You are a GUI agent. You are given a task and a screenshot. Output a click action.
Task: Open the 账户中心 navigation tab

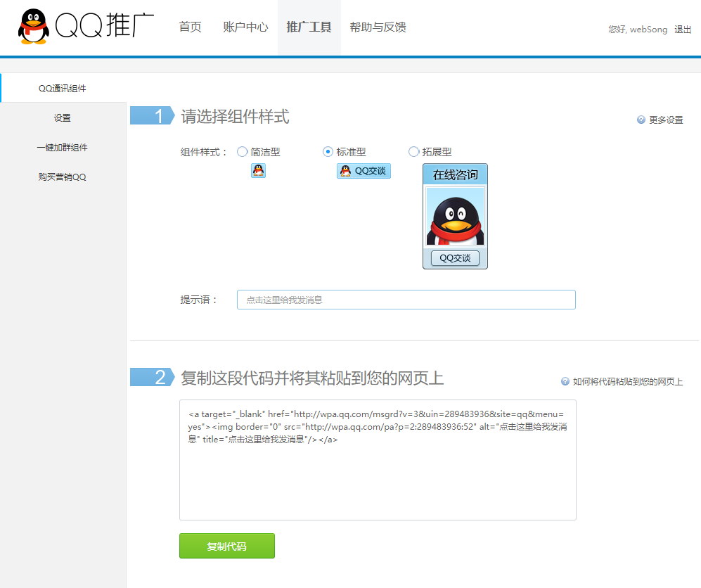(x=245, y=27)
